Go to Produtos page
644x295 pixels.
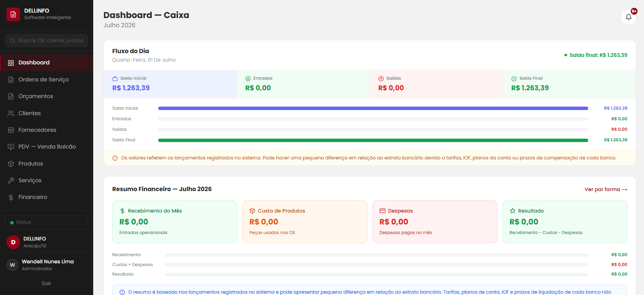coord(47,164)
